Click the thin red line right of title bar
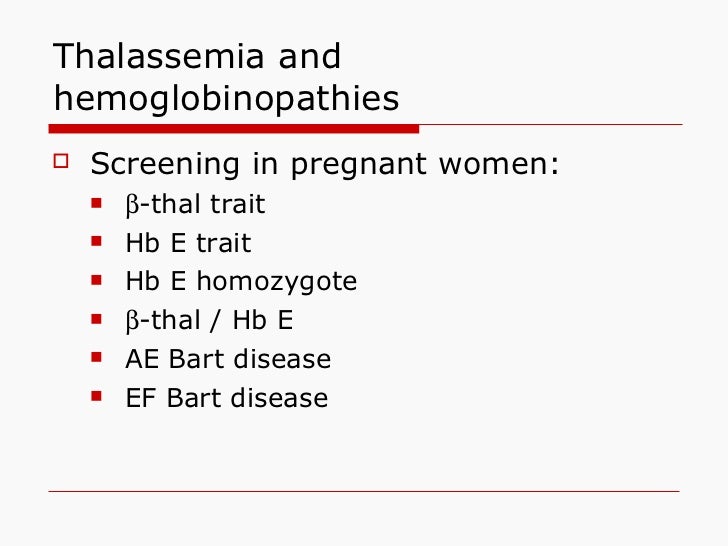 click(x=551, y=124)
